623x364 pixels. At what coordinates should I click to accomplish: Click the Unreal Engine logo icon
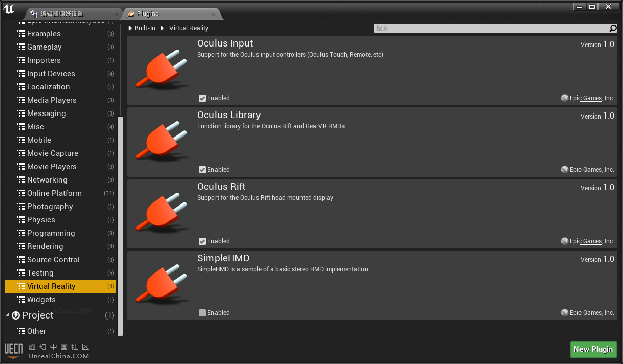(8, 9)
